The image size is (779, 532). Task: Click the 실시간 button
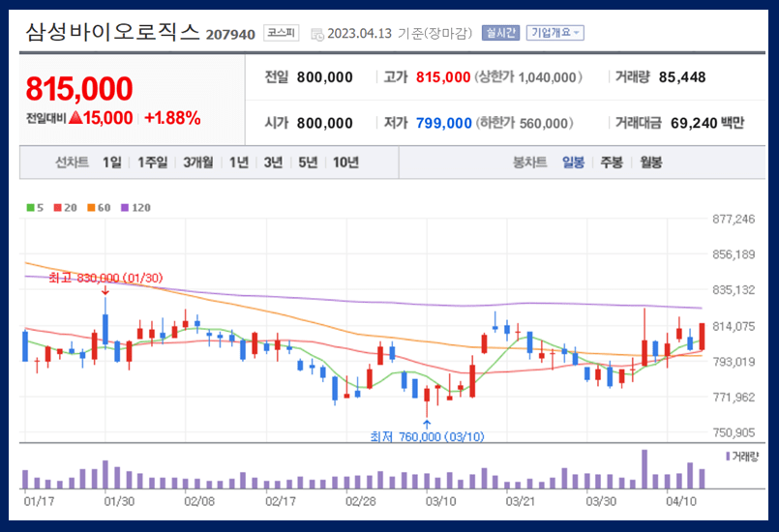click(x=500, y=33)
